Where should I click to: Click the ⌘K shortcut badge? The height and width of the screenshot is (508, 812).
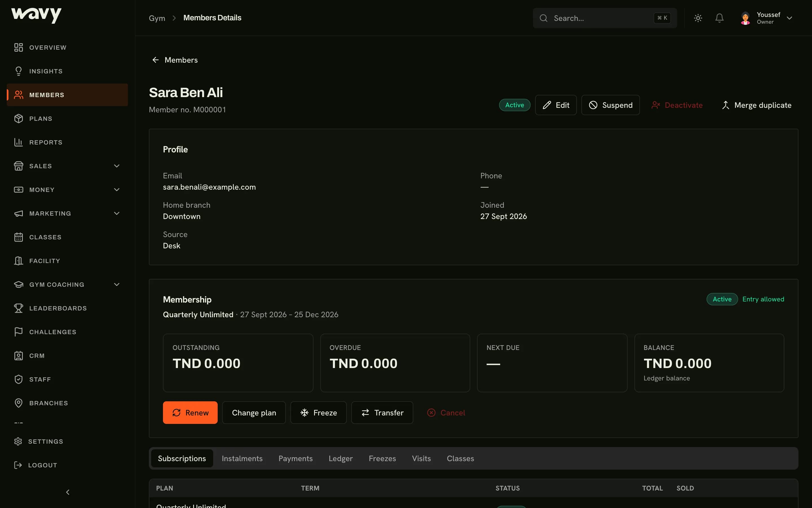click(x=662, y=18)
